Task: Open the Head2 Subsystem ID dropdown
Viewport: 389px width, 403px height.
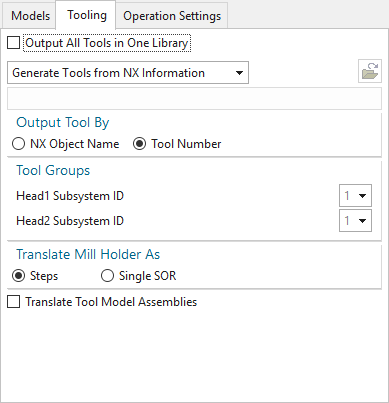Action: tap(355, 221)
